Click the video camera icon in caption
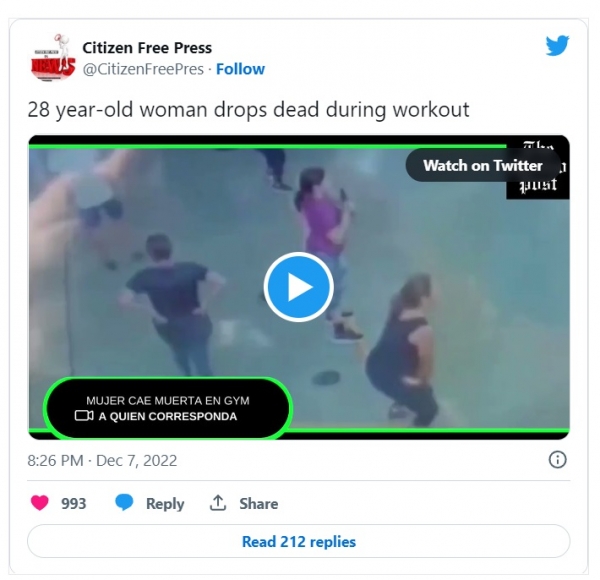Image resolution: width=600 pixels, height=580 pixels. point(84,415)
